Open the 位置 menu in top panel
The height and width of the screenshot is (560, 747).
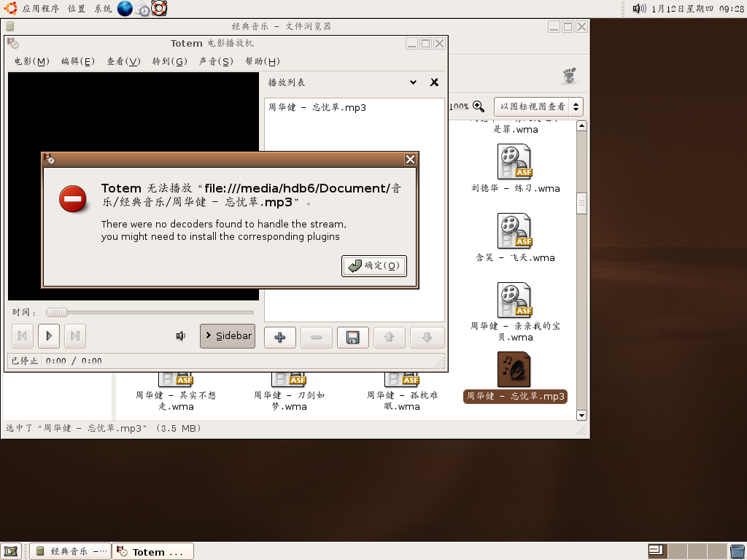(x=77, y=9)
